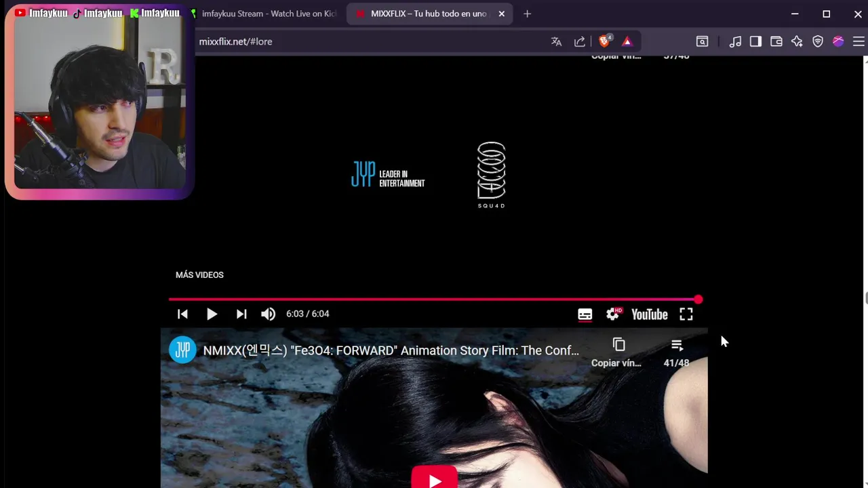The width and height of the screenshot is (868, 488).
Task: Open playlist 41/48 list icon
Action: coord(676,352)
